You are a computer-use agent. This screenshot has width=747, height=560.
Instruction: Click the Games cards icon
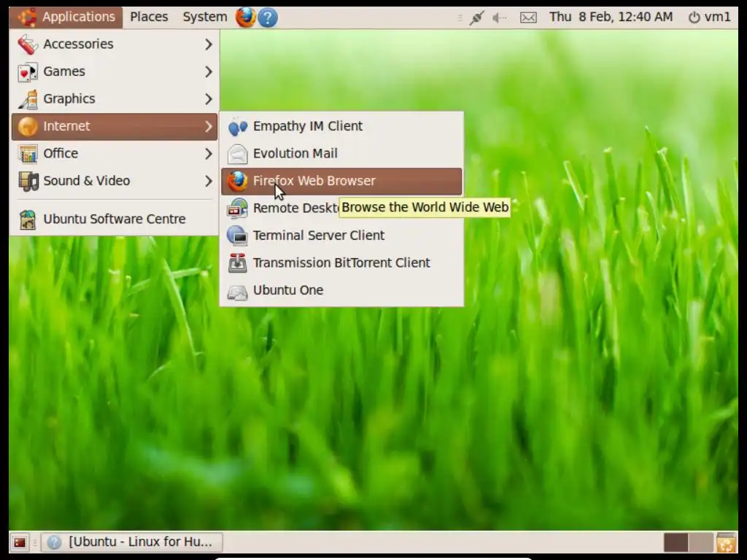pos(28,72)
